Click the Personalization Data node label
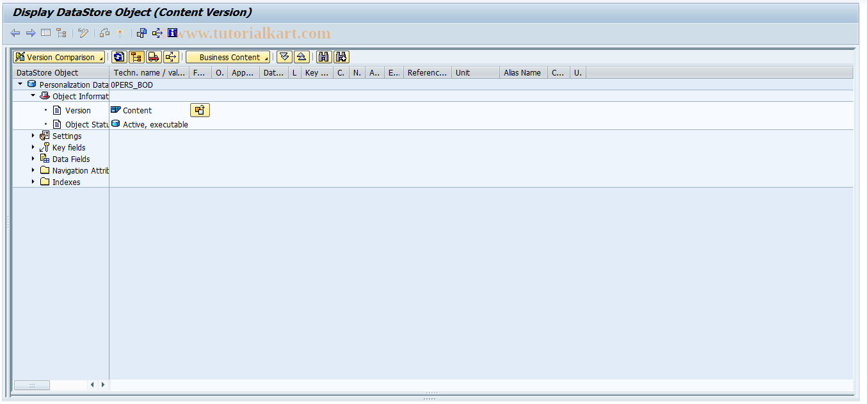The width and height of the screenshot is (868, 404). pyautogui.click(x=74, y=85)
